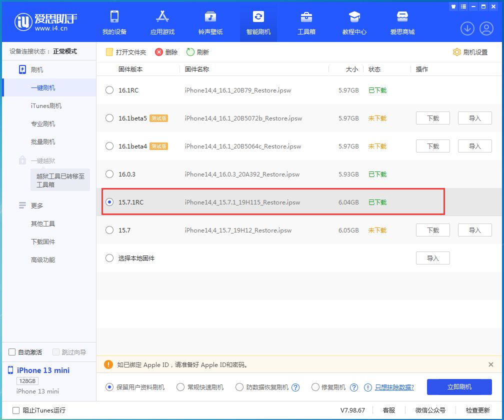504x420 pixels.
Task: Click 导入 button for 16.1beta5
Action: tap(475, 118)
